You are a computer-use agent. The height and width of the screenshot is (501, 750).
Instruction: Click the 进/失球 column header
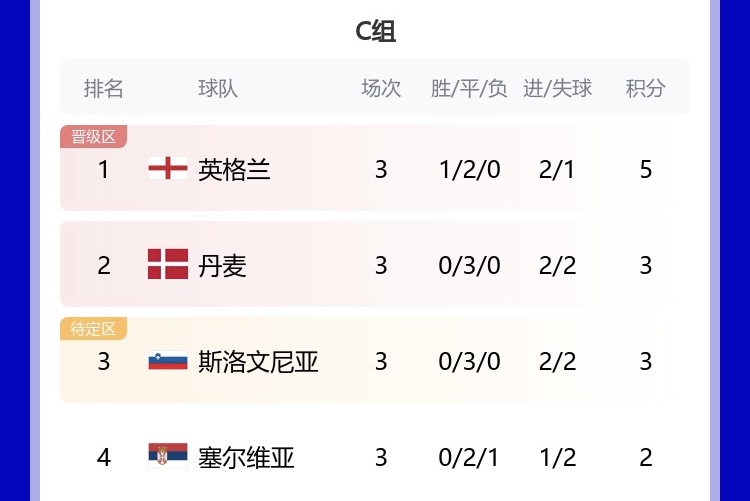557,88
